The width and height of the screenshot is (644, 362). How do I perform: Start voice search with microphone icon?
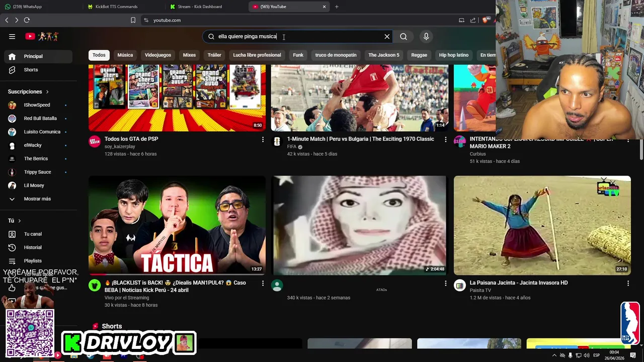click(426, 36)
